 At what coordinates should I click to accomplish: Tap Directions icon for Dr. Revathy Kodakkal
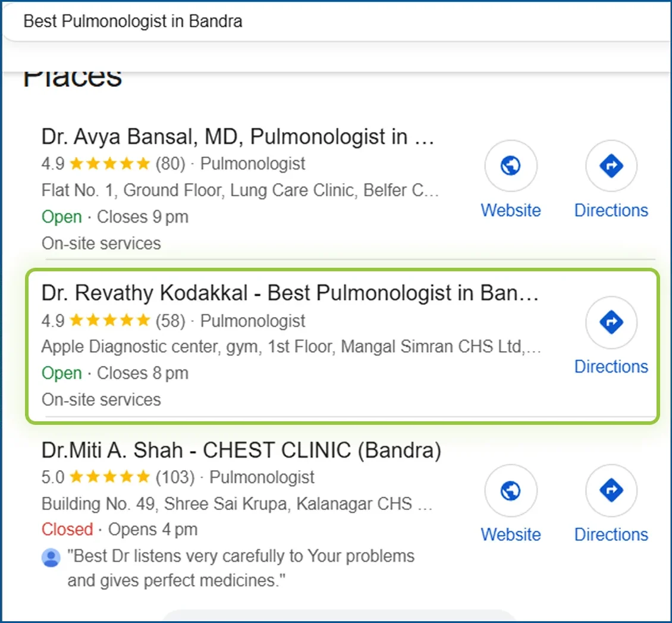pyautogui.click(x=611, y=322)
